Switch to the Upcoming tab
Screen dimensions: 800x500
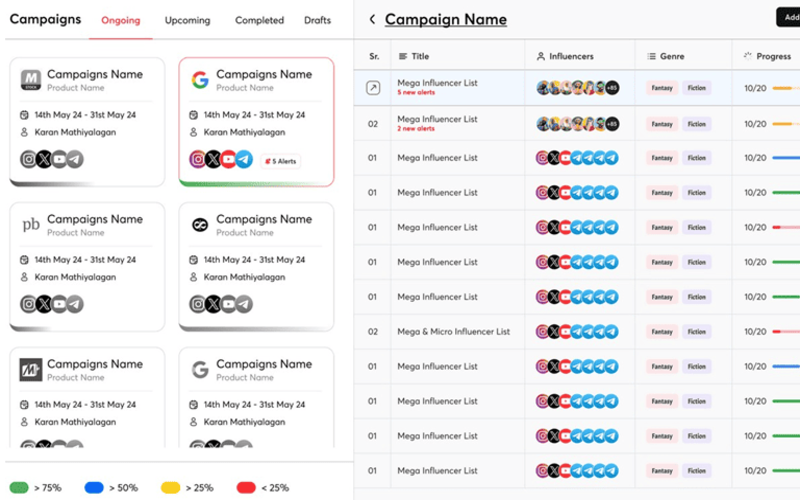tap(187, 20)
